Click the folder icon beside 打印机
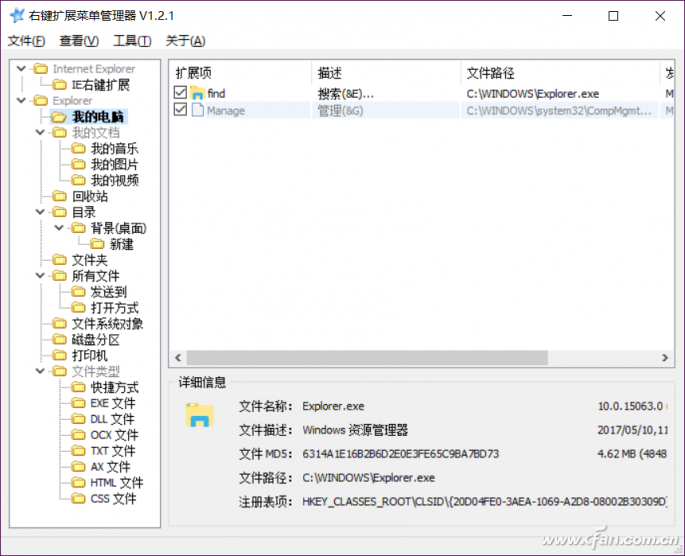The height and width of the screenshot is (556, 685). point(60,356)
